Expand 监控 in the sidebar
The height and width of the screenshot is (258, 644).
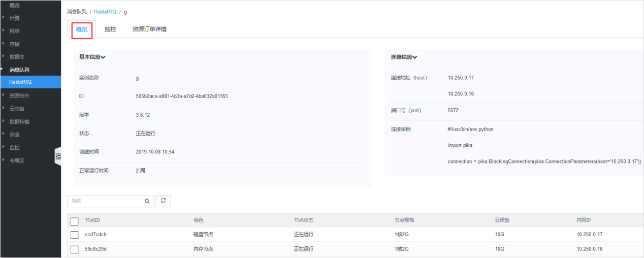(x=15, y=147)
